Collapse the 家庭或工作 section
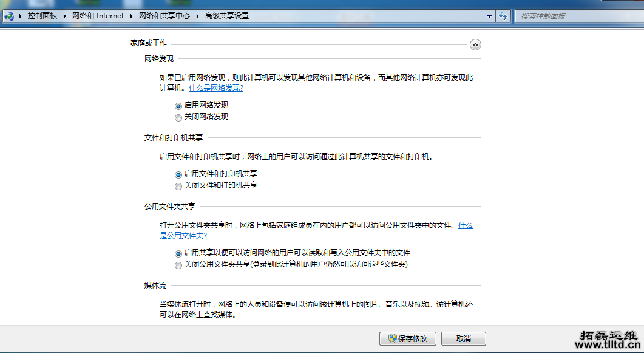Image resolution: width=644 pixels, height=353 pixels. 476,44
